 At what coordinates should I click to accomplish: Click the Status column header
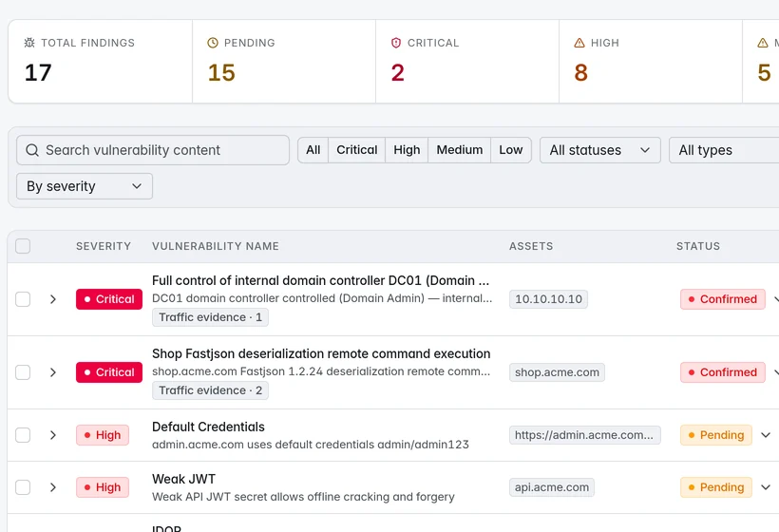[x=698, y=246]
